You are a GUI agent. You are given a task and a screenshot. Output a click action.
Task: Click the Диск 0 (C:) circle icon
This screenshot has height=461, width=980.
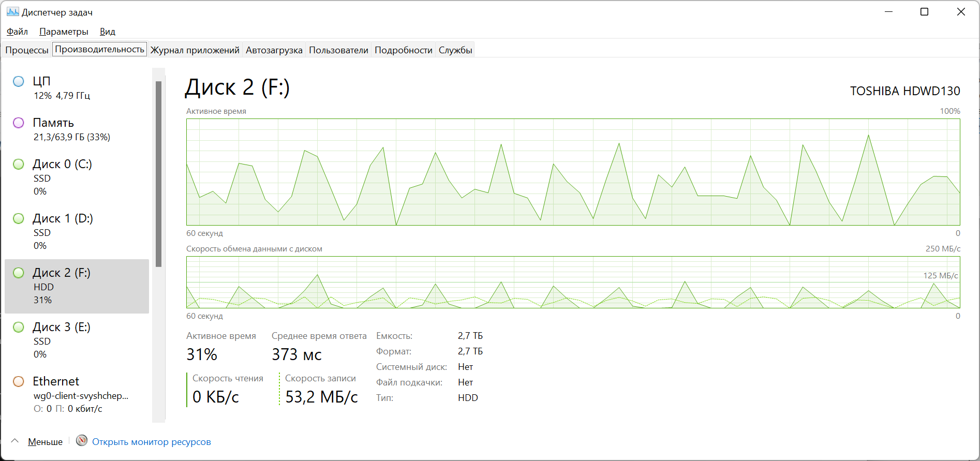[x=19, y=164]
